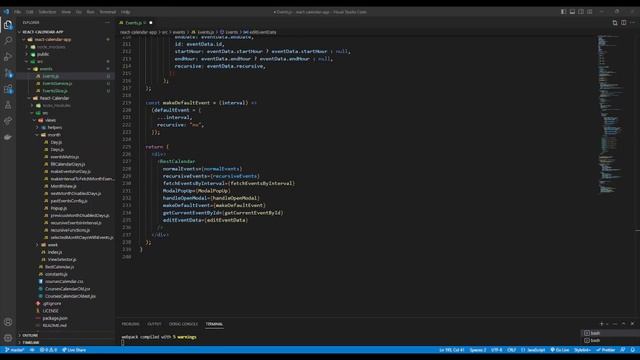The image size is (640, 360).
Task: Click the CRLF end of line indicator
Action: coord(511,350)
